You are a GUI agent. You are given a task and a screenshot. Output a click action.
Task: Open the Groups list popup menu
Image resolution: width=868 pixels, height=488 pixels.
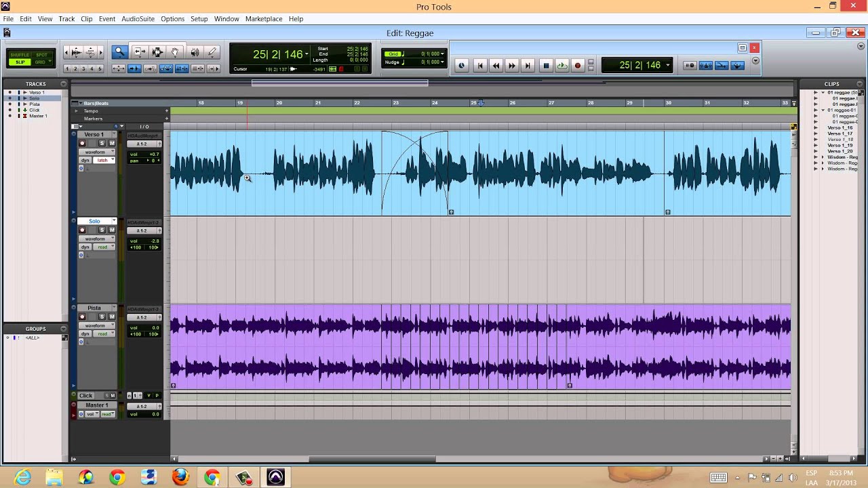point(64,329)
